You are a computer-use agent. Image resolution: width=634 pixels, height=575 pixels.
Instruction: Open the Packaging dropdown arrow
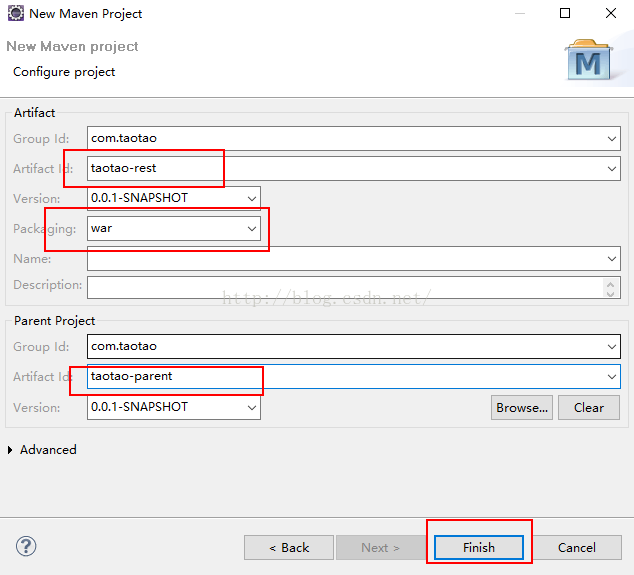(x=252, y=229)
